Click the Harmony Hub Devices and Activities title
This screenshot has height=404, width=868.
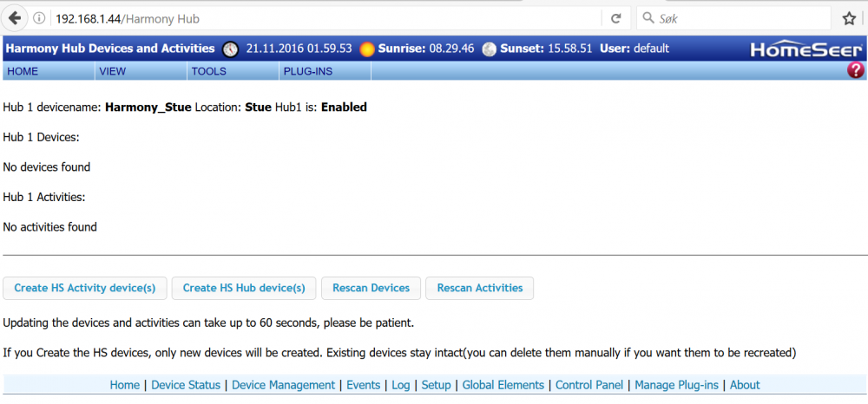(110, 49)
